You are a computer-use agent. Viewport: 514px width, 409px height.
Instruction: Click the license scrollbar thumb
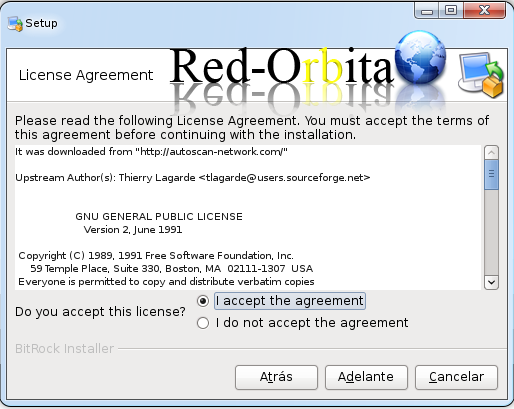[491, 174]
